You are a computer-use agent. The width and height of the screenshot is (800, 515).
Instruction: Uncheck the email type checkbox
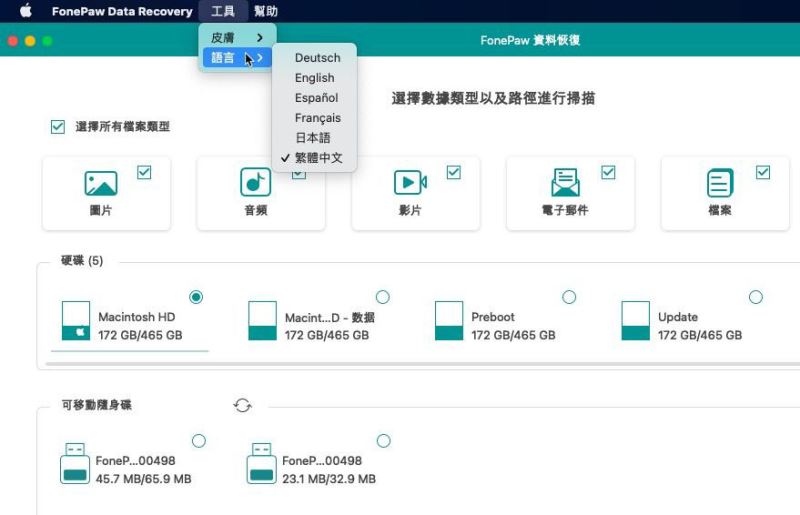coord(608,173)
